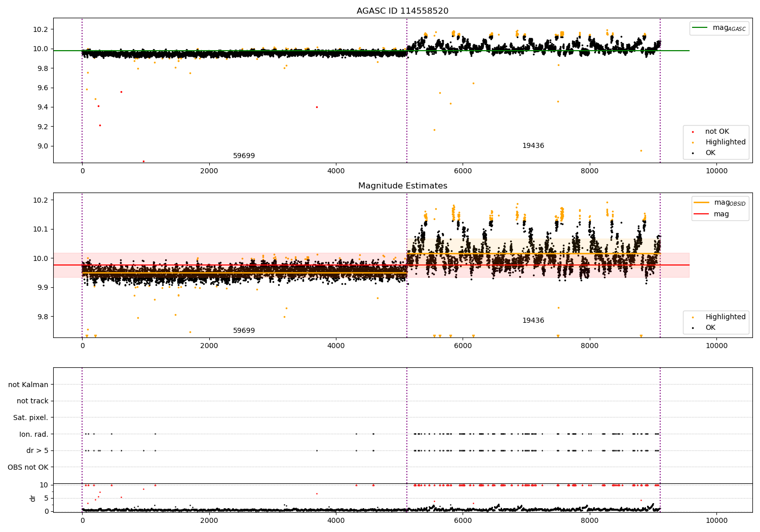Click the 9.8 y-tick in Magnitude Estimates plot

point(43,317)
